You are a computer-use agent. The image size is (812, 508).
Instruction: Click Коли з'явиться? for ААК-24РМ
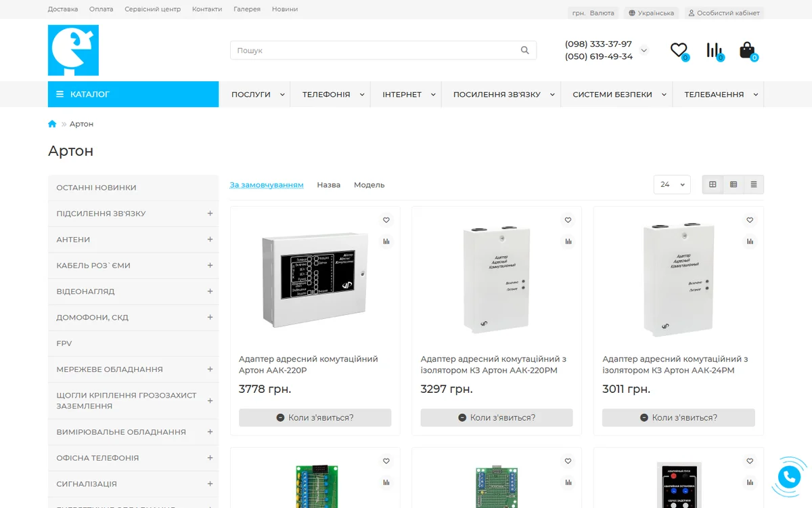(679, 418)
